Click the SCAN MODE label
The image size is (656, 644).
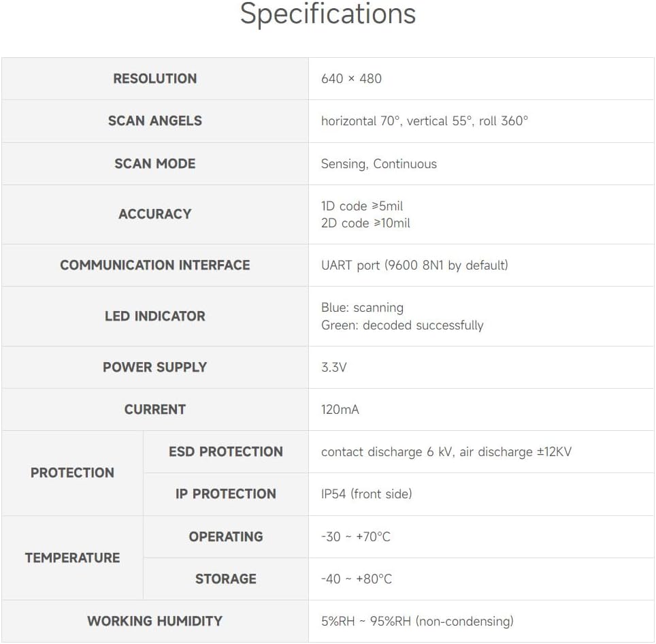pyautogui.click(x=155, y=163)
